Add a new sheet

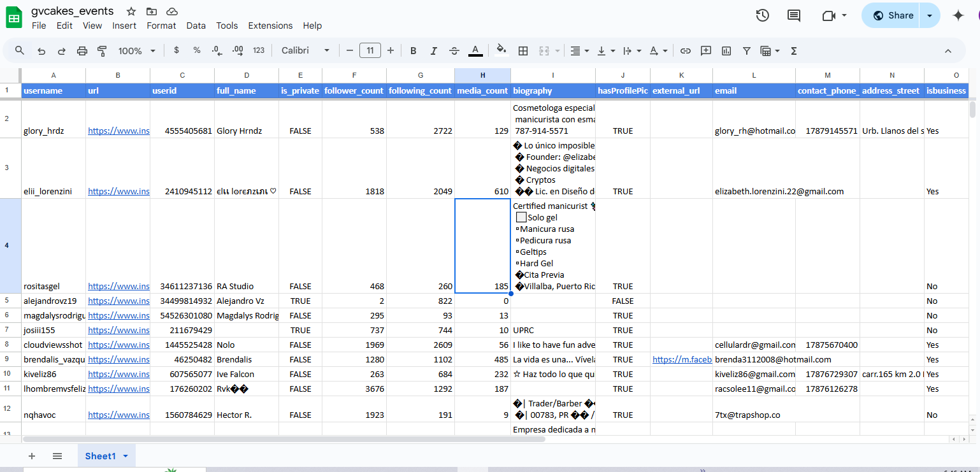pos(32,456)
